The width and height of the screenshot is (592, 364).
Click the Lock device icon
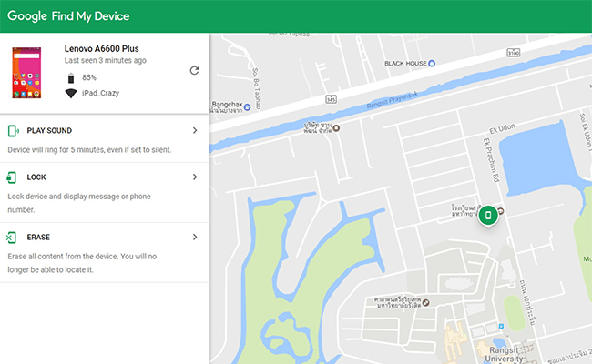11,177
